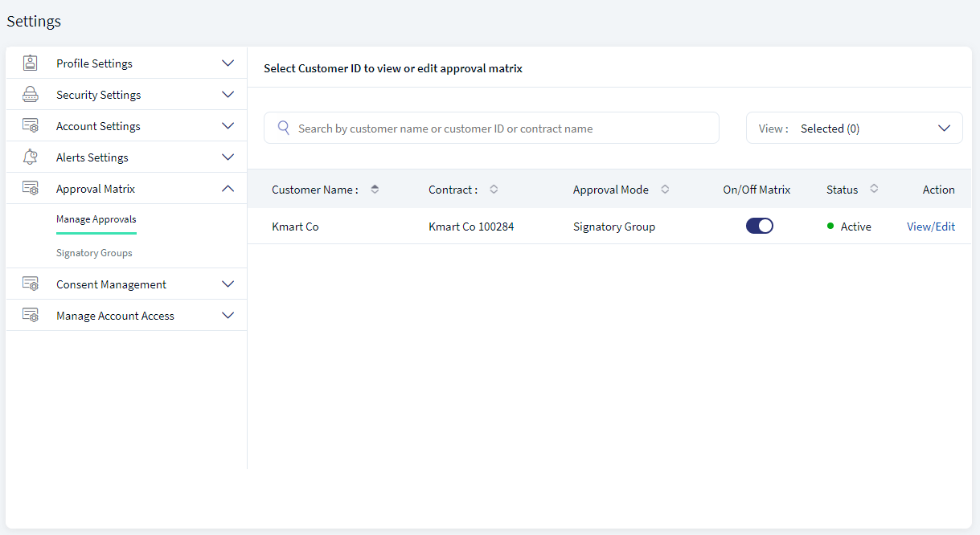Click the Consent Management icon
This screenshot has width=980, height=535.
point(31,284)
